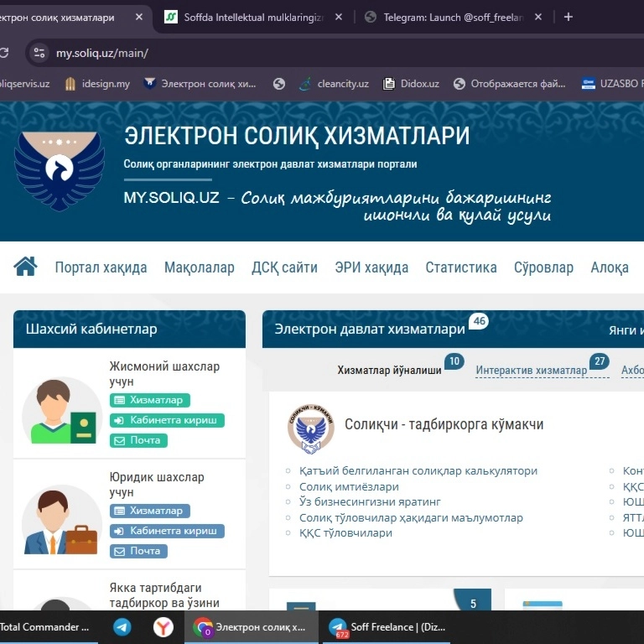
Task: Select the Интерактив хизматлар tab
Action: tap(532, 370)
